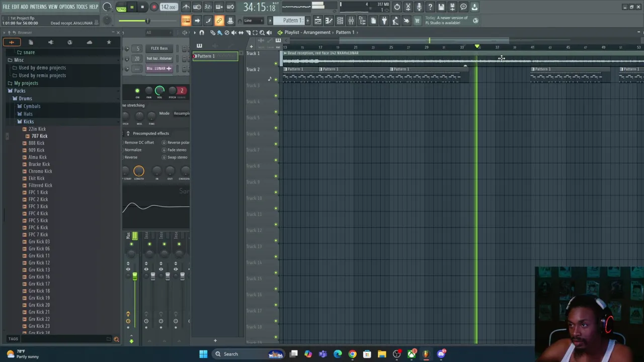Click the wait-for-input-to-start icon
Viewport: 644px width, 362px height.
[197, 7]
